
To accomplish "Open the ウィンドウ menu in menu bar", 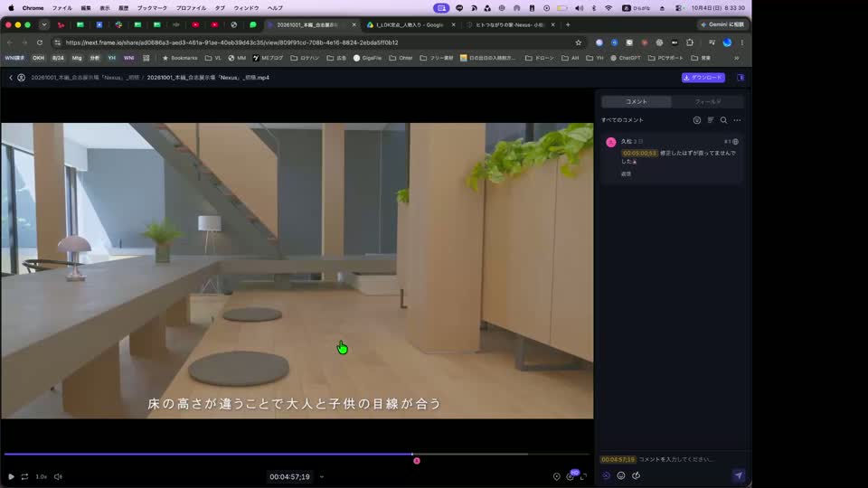I will (246, 8).
